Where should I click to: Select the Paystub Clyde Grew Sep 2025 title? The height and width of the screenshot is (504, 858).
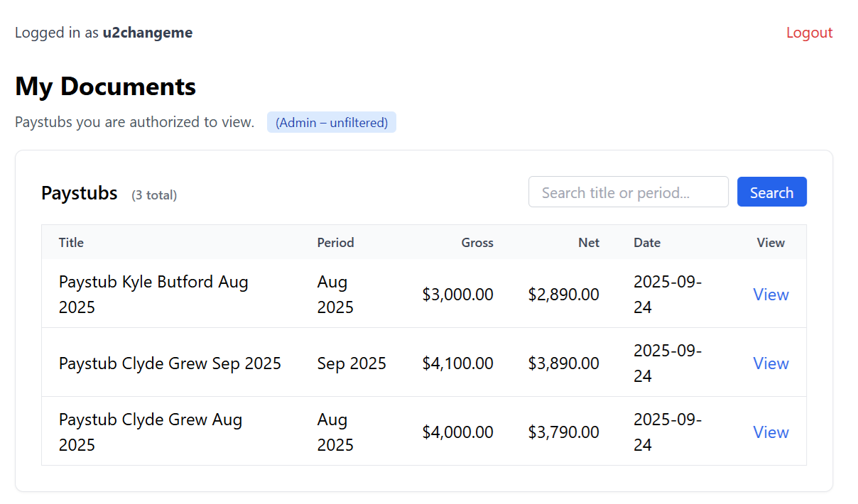pyautogui.click(x=170, y=363)
